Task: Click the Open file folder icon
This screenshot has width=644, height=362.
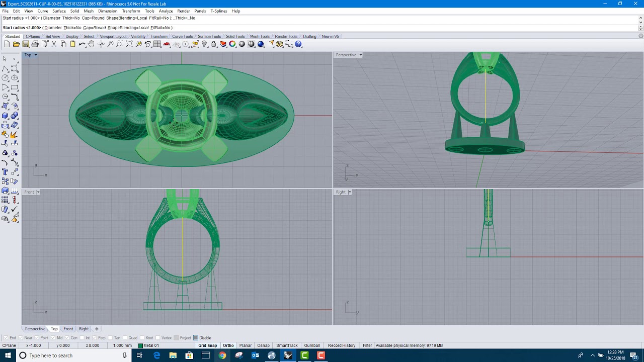Action: click(x=16, y=44)
